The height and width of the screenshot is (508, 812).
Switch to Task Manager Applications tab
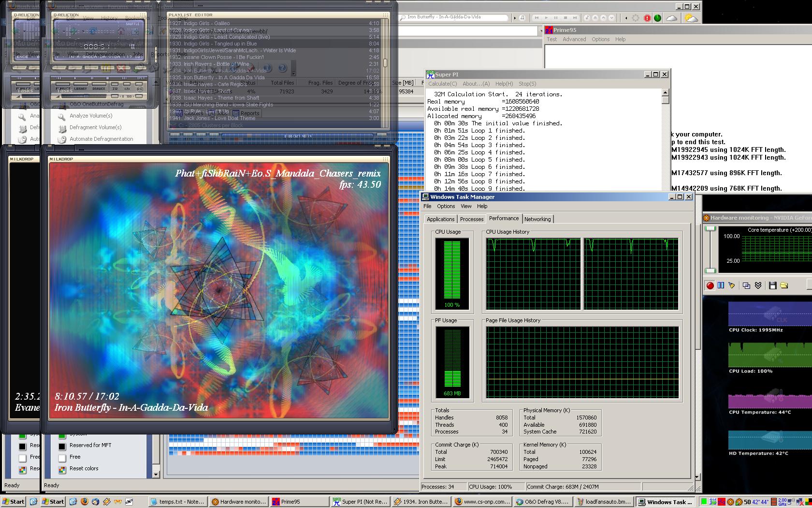440,219
